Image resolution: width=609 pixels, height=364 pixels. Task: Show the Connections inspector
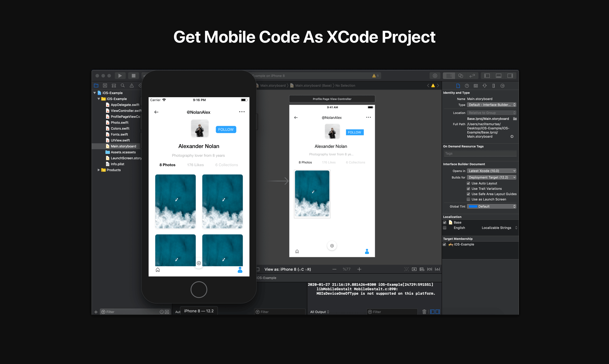tap(503, 86)
